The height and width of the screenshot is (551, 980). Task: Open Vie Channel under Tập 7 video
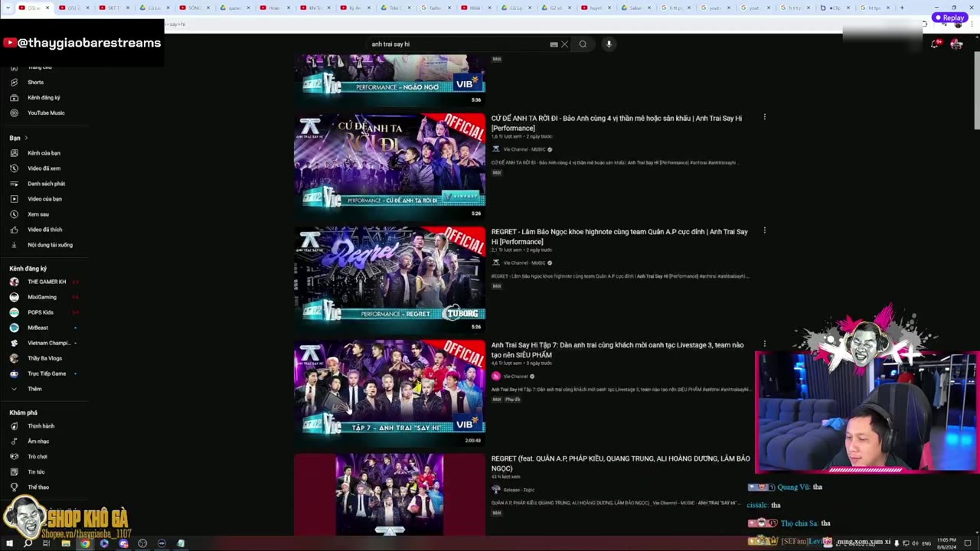pyautogui.click(x=516, y=377)
